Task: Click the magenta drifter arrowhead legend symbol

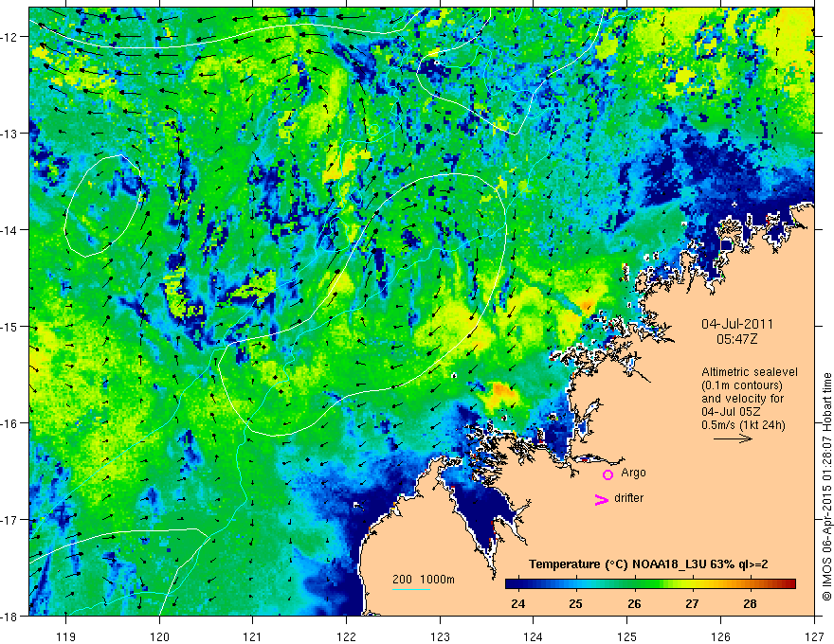Action: 601,500
